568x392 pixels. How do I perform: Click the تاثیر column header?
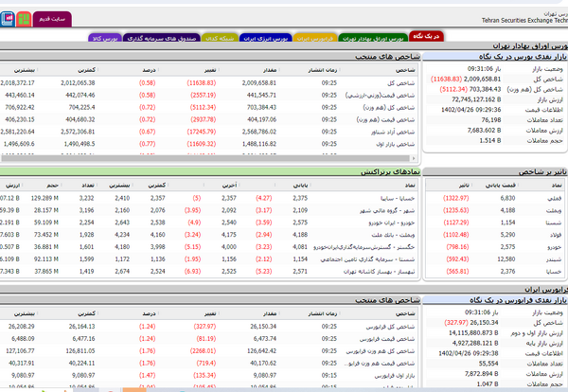click(x=464, y=186)
